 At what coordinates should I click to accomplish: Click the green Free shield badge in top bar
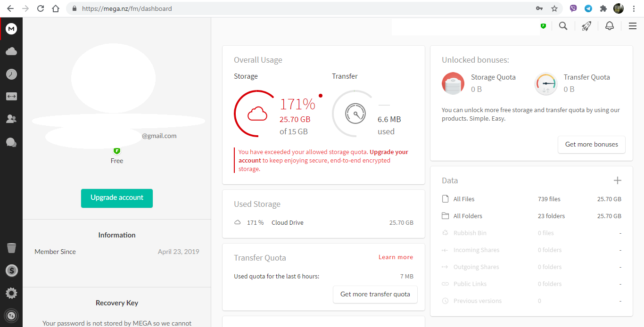click(543, 26)
